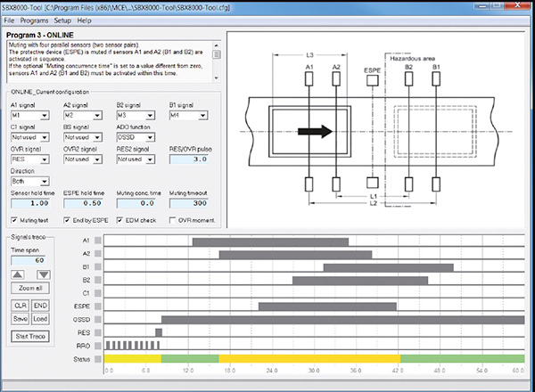Image resolution: width=535 pixels, height=392 pixels.
Task: Click the Sensor hold time field
Action: coord(30,203)
